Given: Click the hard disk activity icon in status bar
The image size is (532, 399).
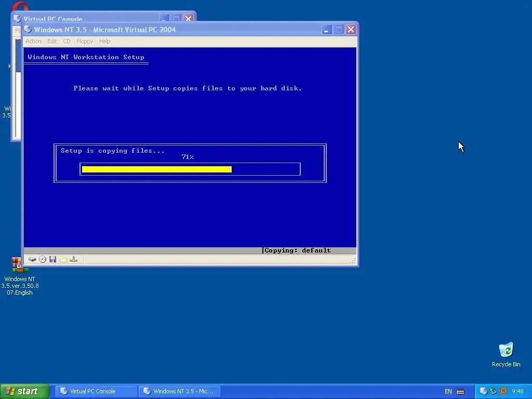Looking at the screenshot, I should pyautogui.click(x=32, y=260).
